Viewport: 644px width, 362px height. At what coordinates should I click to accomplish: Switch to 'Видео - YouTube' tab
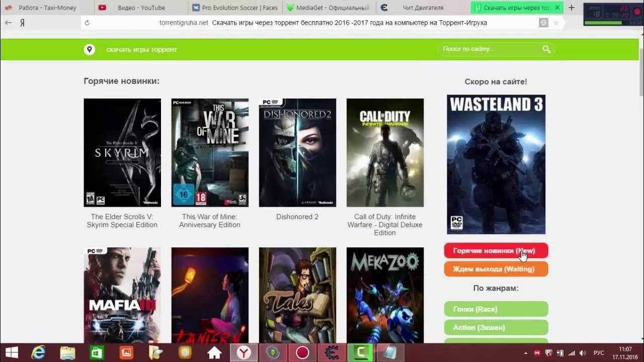point(141,8)
